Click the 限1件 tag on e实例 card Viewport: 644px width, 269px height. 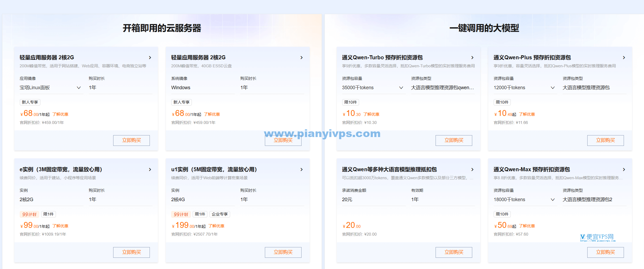point(48,214)
